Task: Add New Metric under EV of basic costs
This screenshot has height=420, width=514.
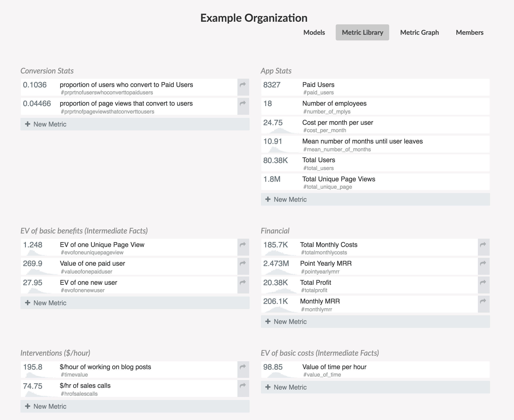Action: tap(375, 387)
